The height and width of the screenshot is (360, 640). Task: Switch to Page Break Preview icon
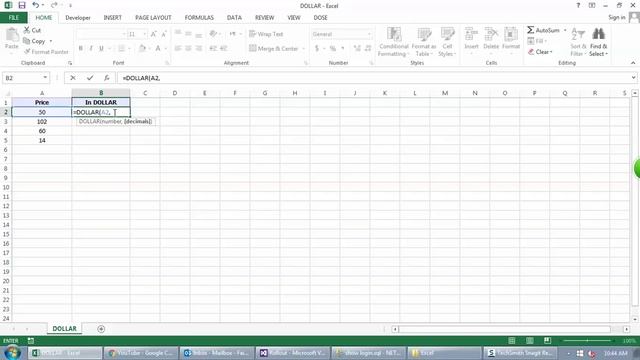coord(547,340)
